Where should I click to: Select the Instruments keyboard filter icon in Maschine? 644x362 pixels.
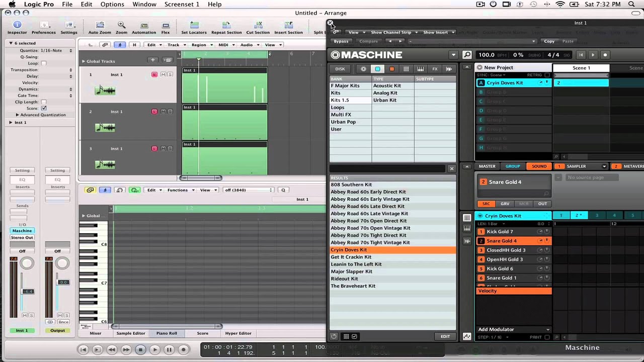click(x=420, y=69)
